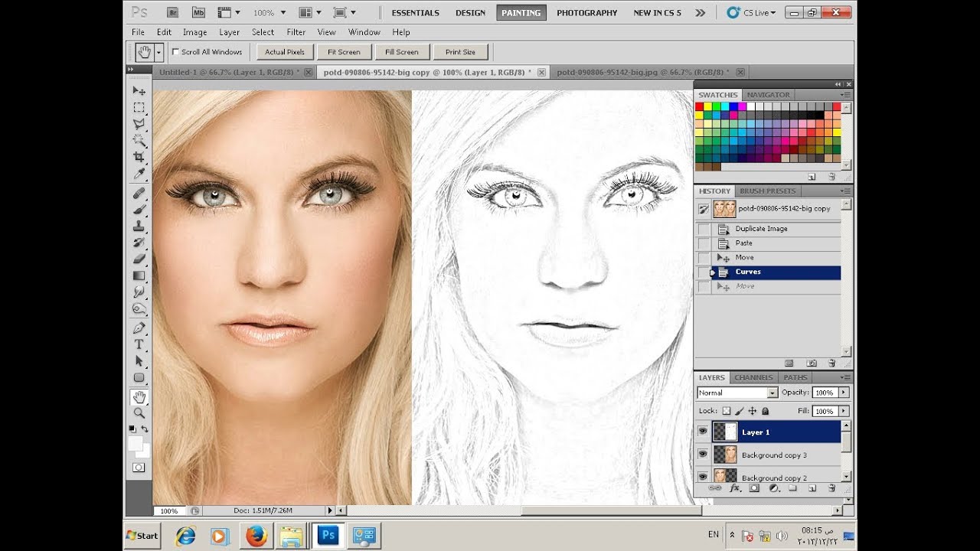Select the Pen tool
The image size is (980, 551).
point(139,328)
